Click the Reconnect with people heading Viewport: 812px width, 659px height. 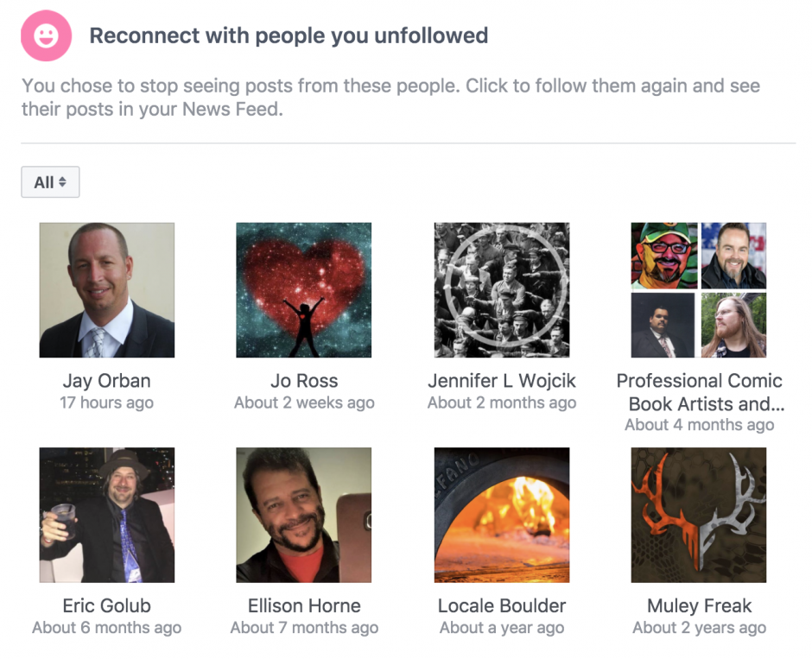(287, 36)
